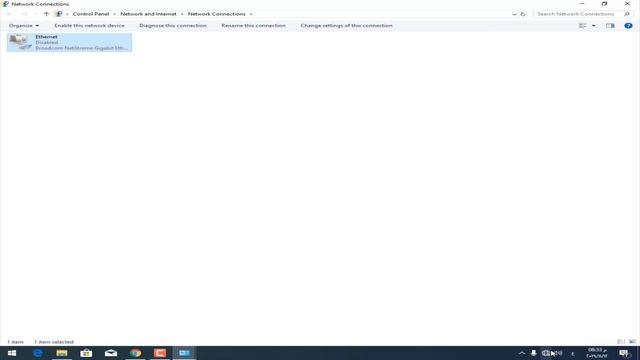
Task: Click address bar location icon
Action: tap(59, 14)
